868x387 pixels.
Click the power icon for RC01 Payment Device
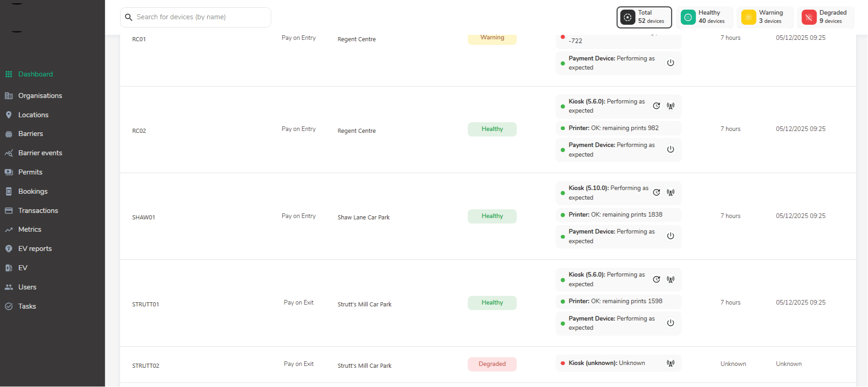[x=671, y=63]
